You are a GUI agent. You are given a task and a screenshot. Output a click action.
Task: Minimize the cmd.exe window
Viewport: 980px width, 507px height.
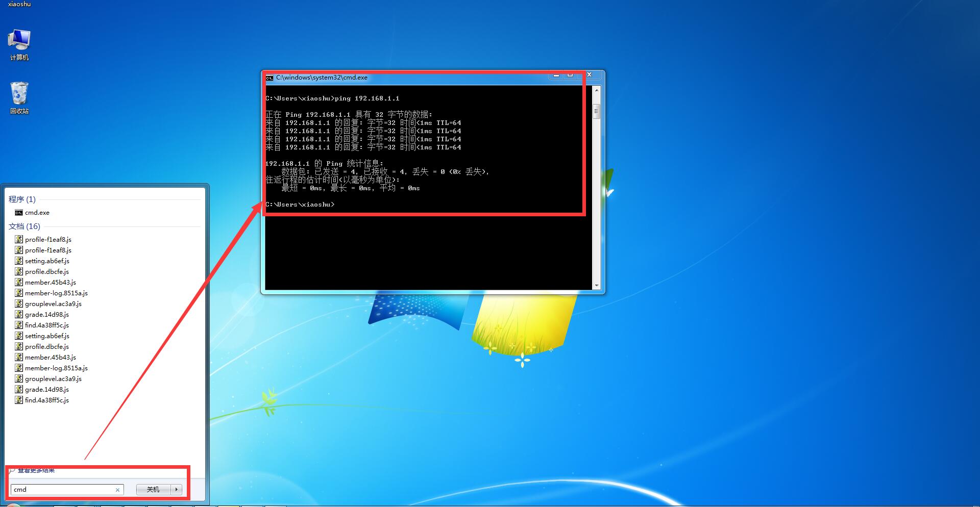coord(556,75)
